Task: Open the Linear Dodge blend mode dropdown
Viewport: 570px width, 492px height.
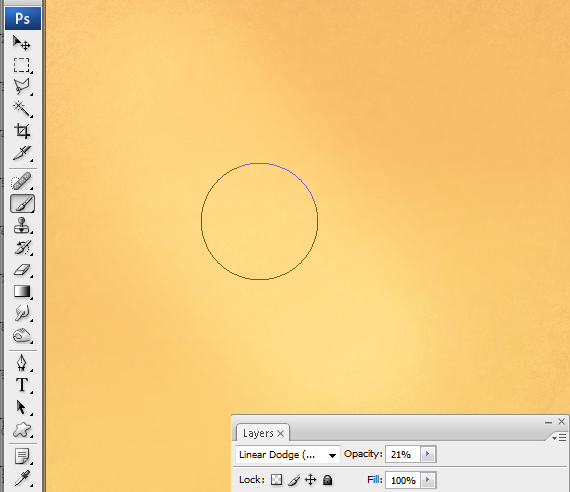Action: [x=288, y=455]
